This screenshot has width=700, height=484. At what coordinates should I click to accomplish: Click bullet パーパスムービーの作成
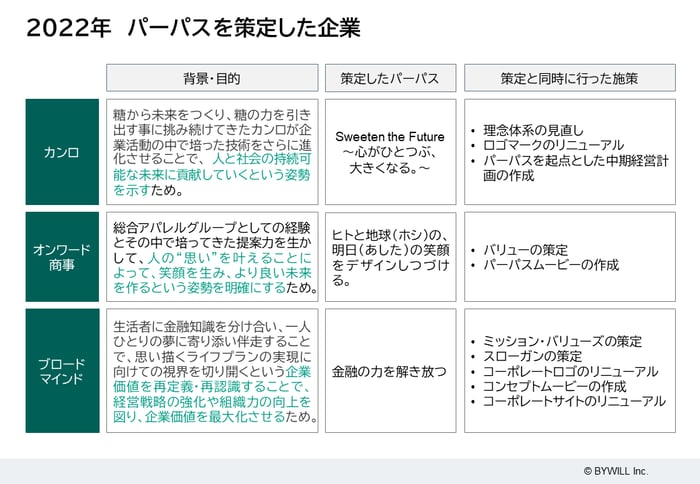(551, 265)
